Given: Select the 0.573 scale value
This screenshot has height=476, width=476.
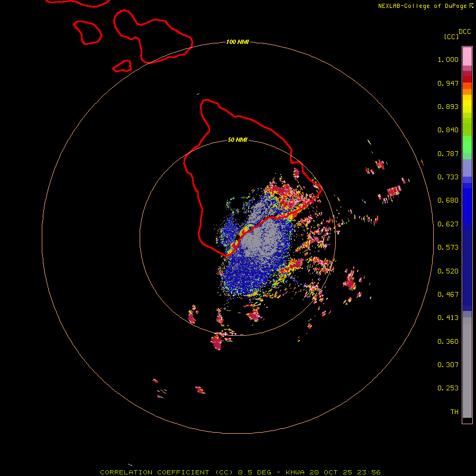Looking at the screenshot, I should [x=448, y=248].
